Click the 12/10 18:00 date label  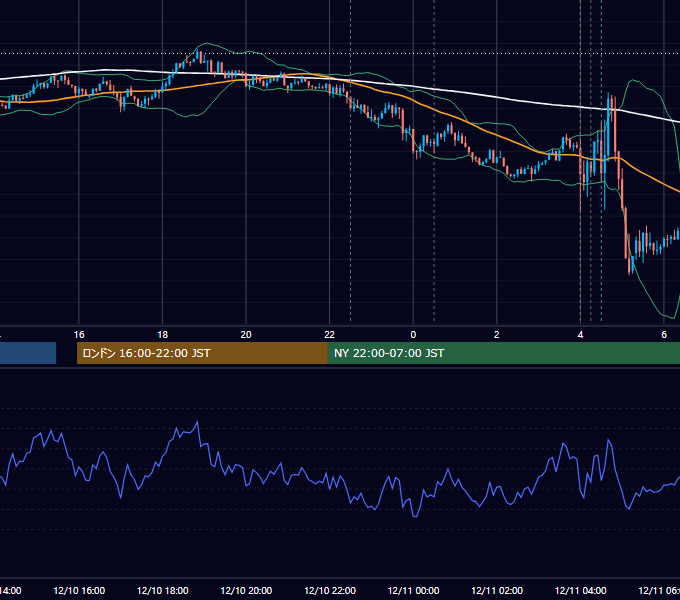pyautogui.click(x=163, y=591)
